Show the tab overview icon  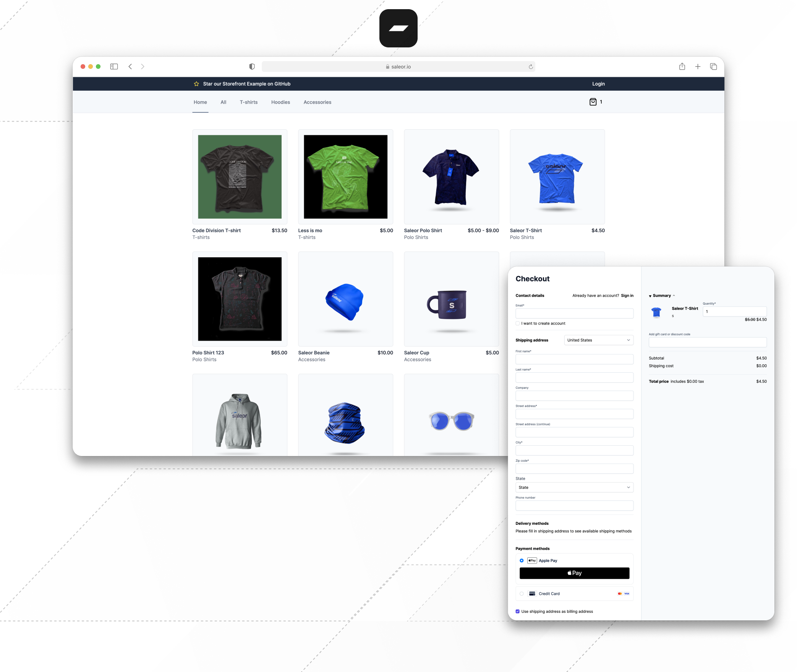(713, 67)
